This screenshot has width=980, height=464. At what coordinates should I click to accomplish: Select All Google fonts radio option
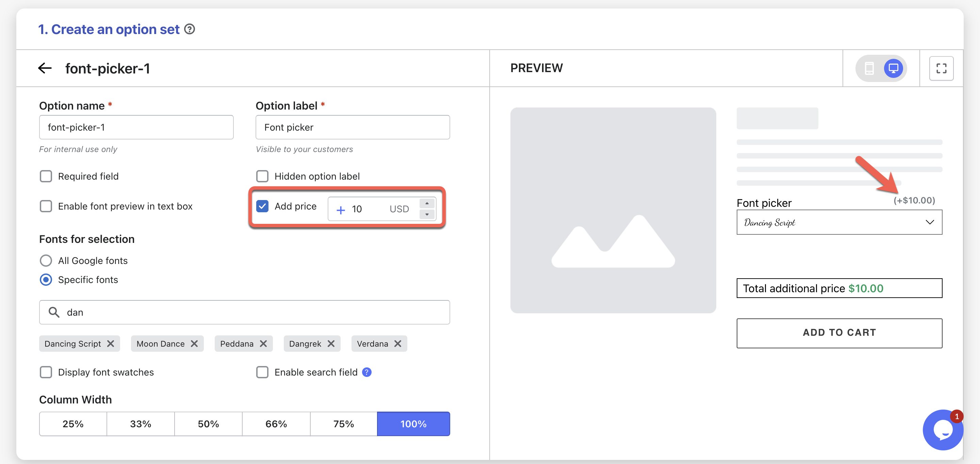click(46, 261)
